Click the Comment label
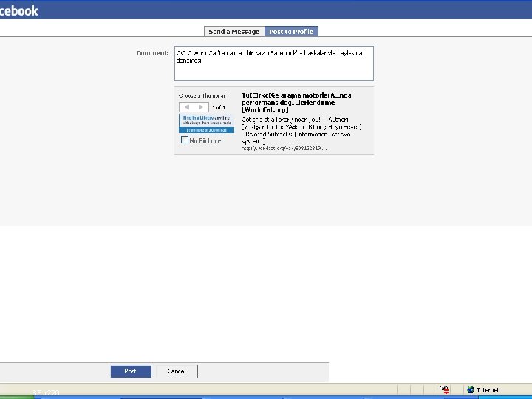Screen dimensions: 532x399 coord(152,53)
